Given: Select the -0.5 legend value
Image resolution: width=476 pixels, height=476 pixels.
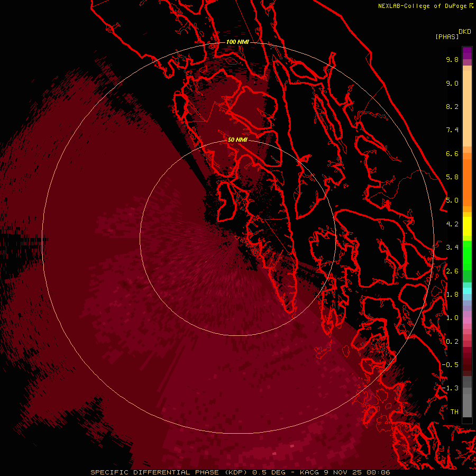Looking at the screenshot, I should click(x=450, y=365).
